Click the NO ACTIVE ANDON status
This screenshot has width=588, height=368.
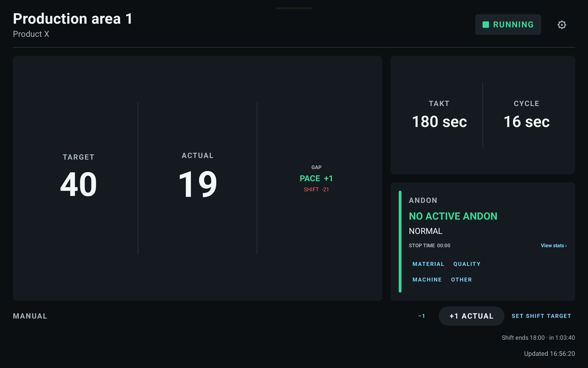point(453,216)
